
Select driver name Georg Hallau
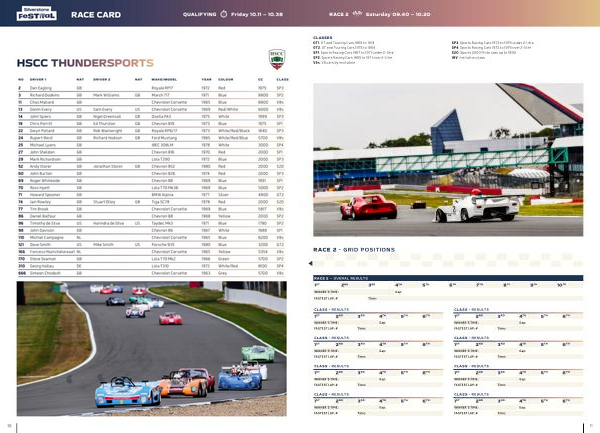(42, 266)
